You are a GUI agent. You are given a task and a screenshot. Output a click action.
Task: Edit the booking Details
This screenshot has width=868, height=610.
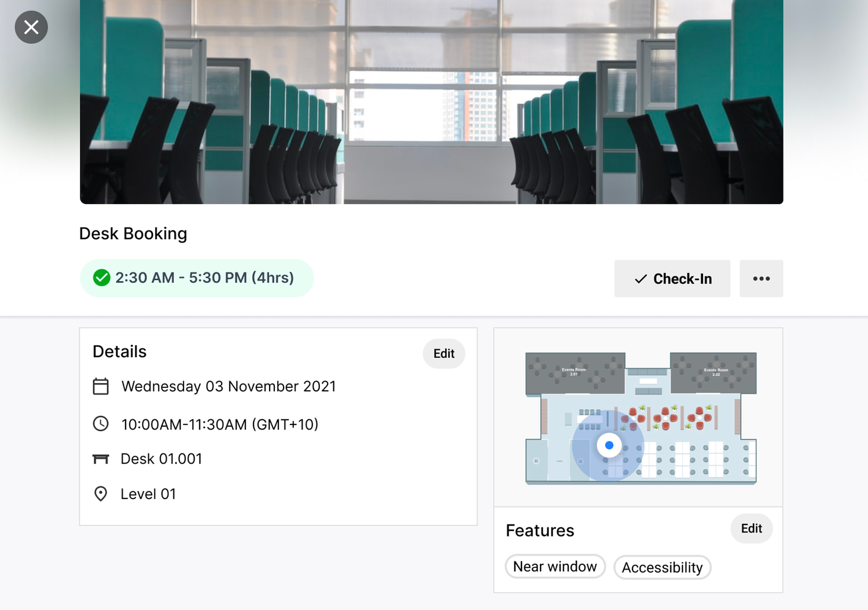[444, 353]
